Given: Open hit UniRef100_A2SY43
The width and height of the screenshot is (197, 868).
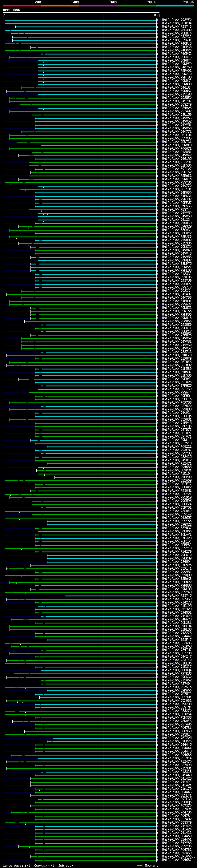Looking at the screenshot, I should [x=177, y=27].
